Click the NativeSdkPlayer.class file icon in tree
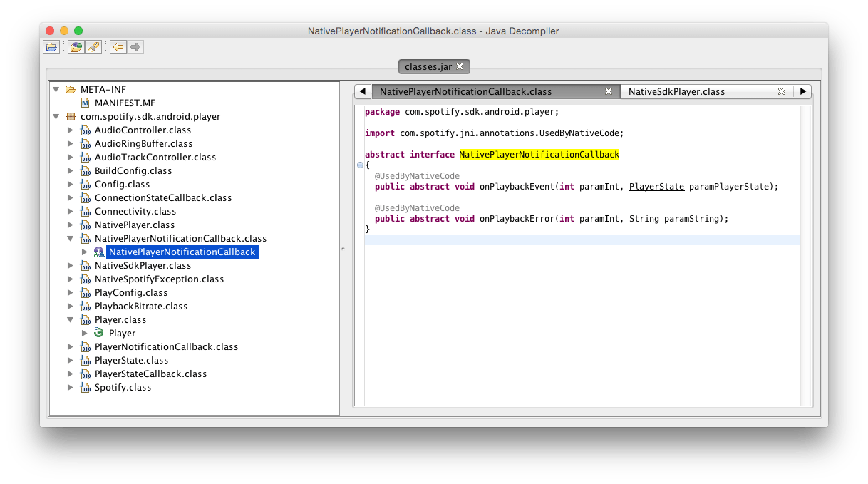 point(85,266)
